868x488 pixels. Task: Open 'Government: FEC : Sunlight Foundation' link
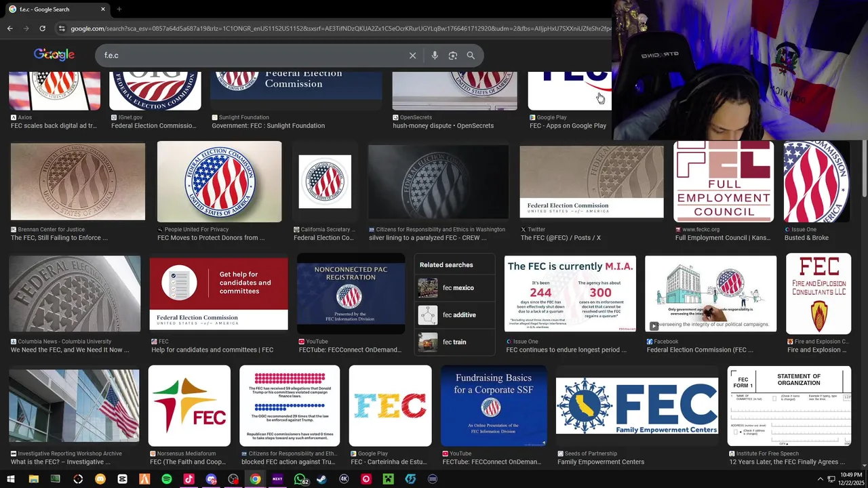[x=268, y=125]
